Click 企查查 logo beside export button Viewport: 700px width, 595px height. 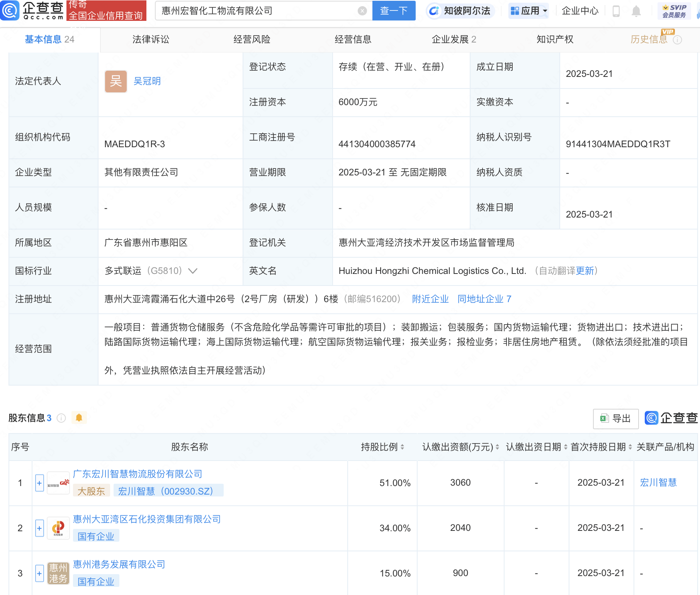coord(671,418)
